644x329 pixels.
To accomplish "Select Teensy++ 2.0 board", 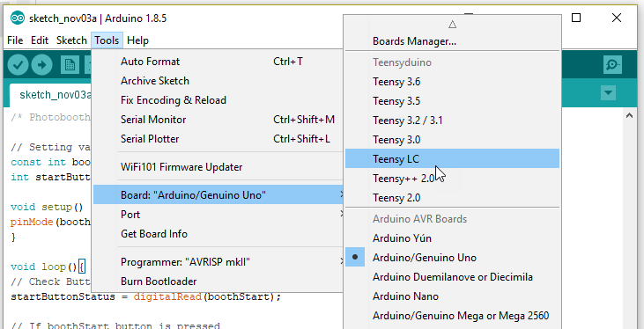I will click(x=452, y=178).
